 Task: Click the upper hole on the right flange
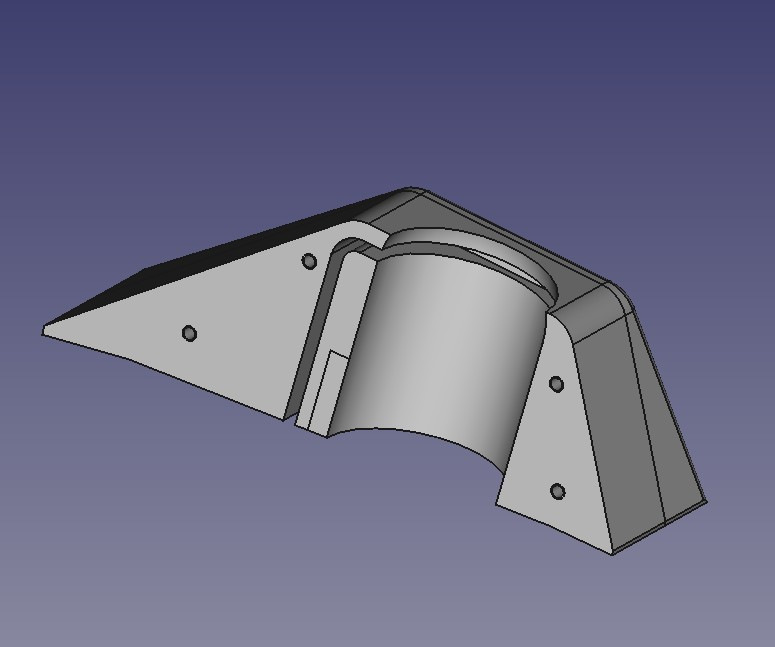558,384
